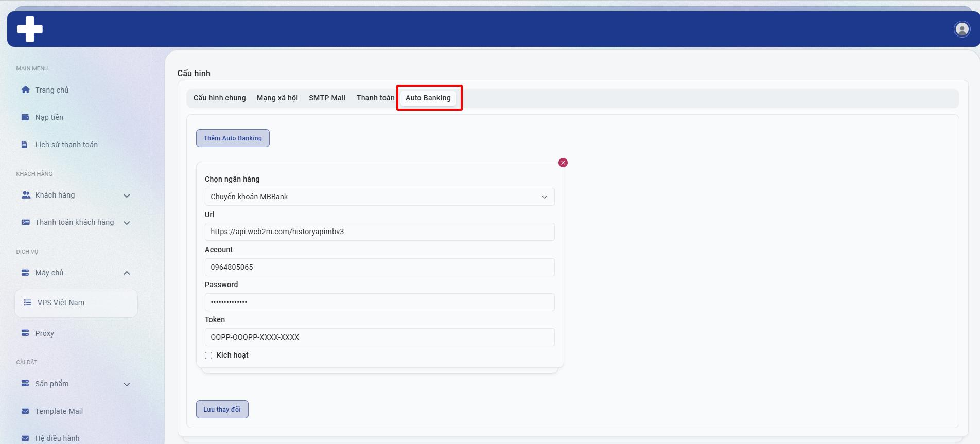Select the Auto Banking tab
Viewport: 980px width, 444px height.
coord(428,98)
